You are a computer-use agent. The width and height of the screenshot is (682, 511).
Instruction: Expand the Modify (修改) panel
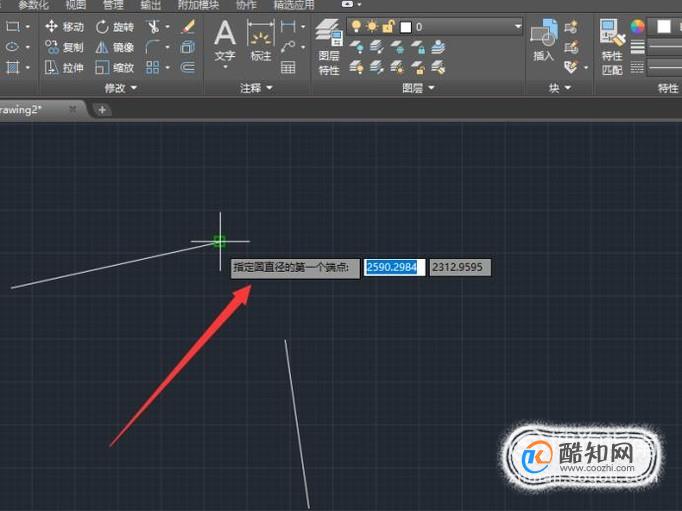point(120,88)
